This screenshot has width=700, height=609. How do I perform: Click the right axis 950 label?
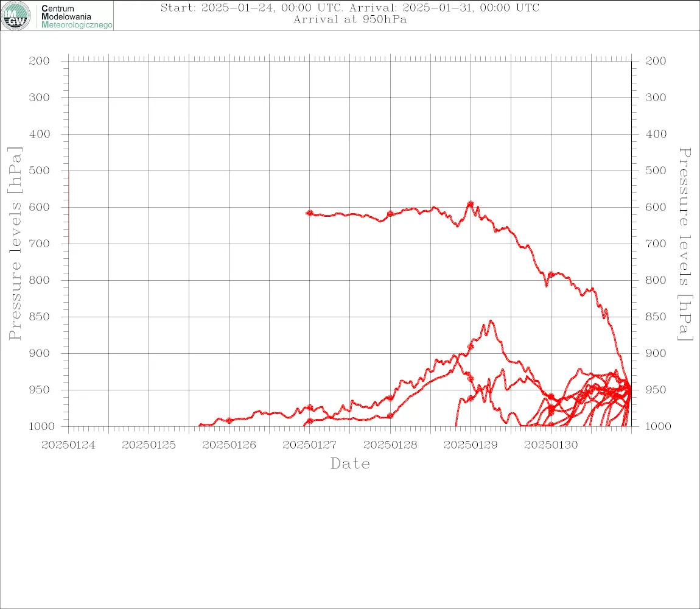pos(656,390)
